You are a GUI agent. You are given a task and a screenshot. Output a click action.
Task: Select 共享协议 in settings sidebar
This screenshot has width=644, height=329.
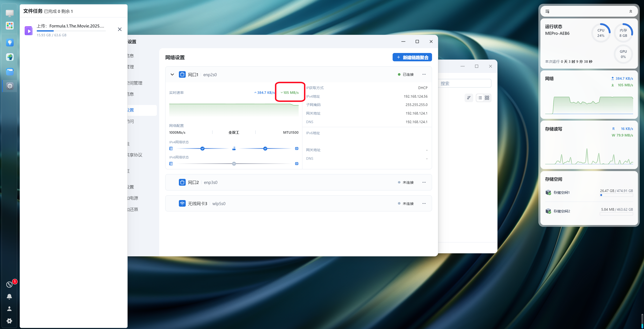click(x=135, y=155)
